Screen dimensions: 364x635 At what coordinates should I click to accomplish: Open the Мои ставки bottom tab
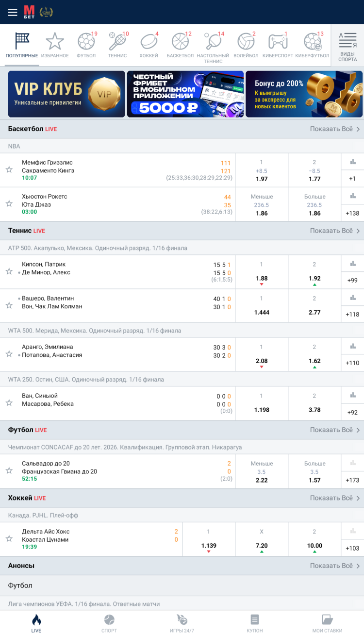(327, 623)
